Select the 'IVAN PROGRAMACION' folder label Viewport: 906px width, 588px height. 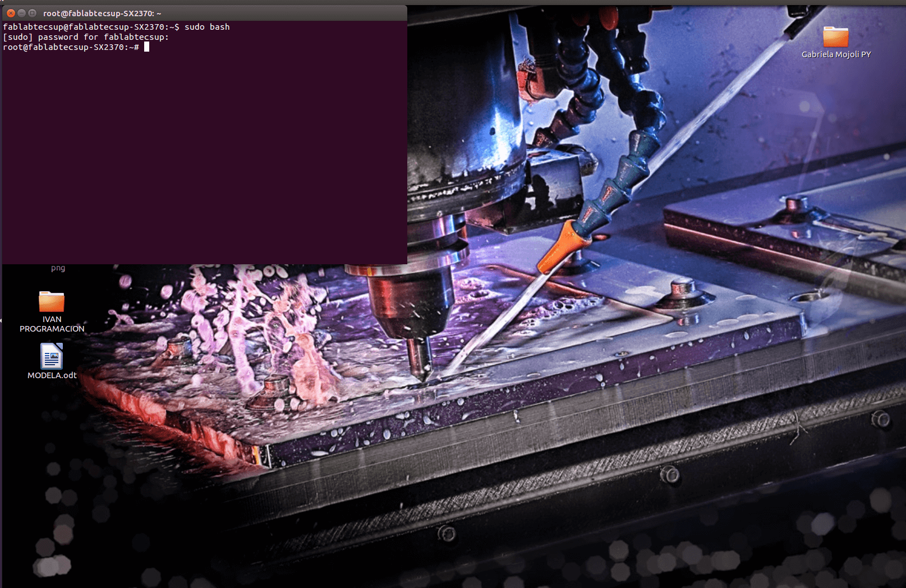pos(52,324)
